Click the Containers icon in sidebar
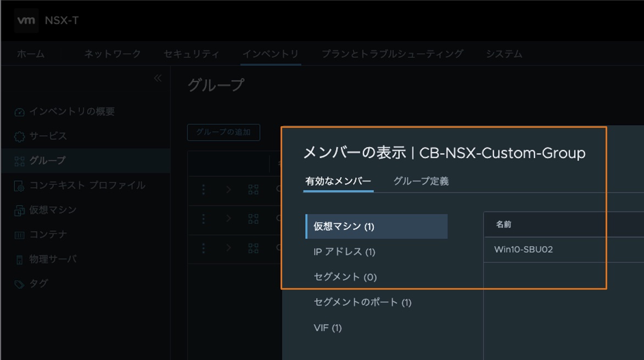 tap(20, 235)
